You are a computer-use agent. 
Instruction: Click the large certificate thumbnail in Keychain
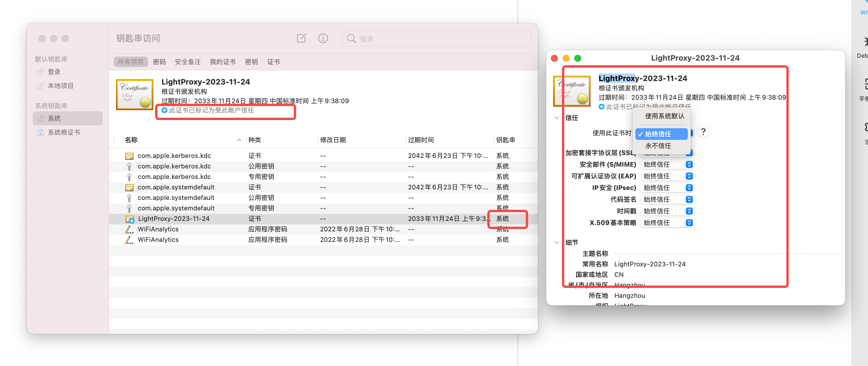click(134, 95)
